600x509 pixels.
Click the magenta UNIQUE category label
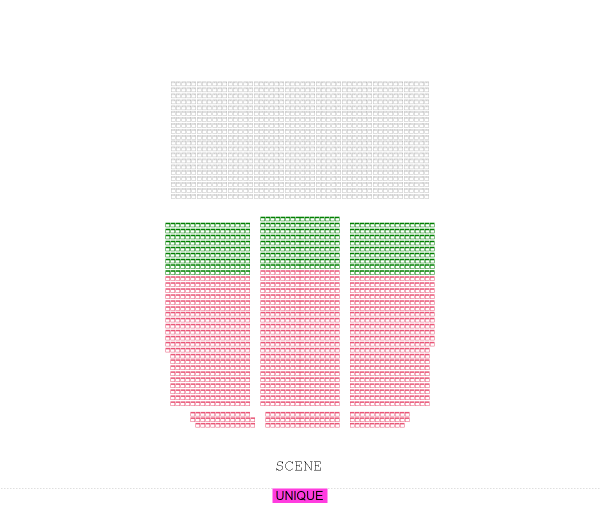point(299,496)
